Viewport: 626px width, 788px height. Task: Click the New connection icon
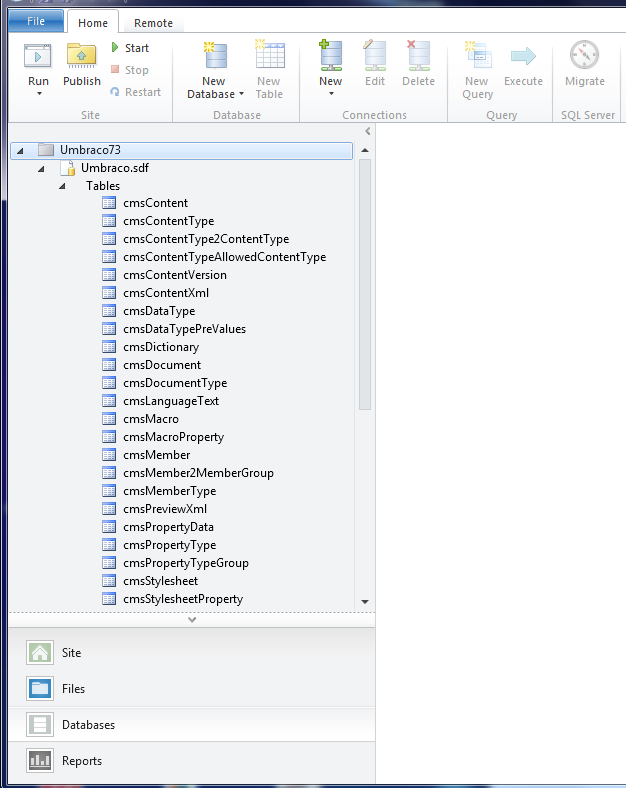[x=331, y=55]
